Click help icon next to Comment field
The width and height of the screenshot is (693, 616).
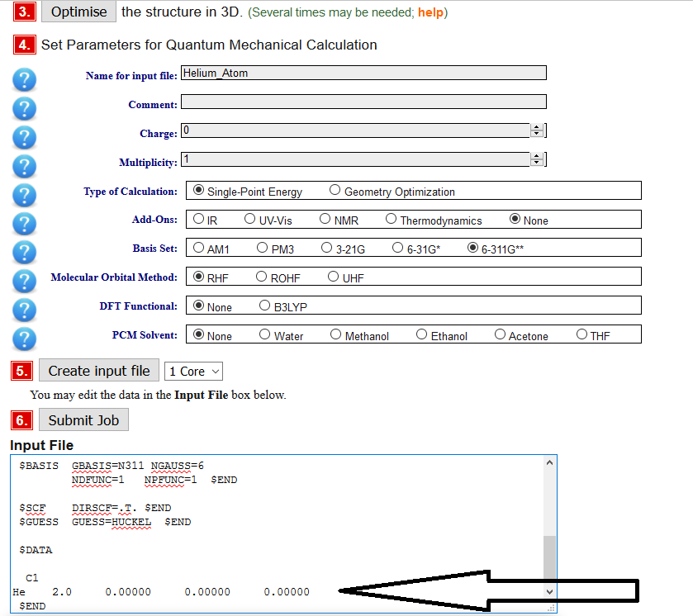(26, 109)
